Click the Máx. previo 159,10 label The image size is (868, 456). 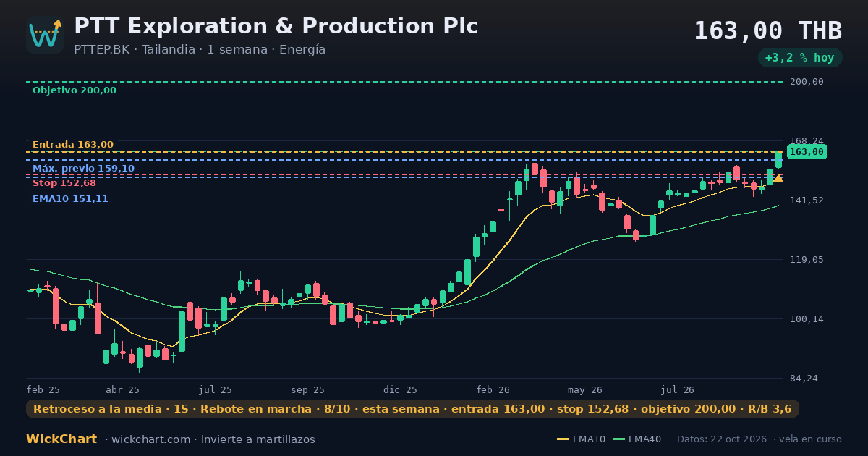[83, 169]
